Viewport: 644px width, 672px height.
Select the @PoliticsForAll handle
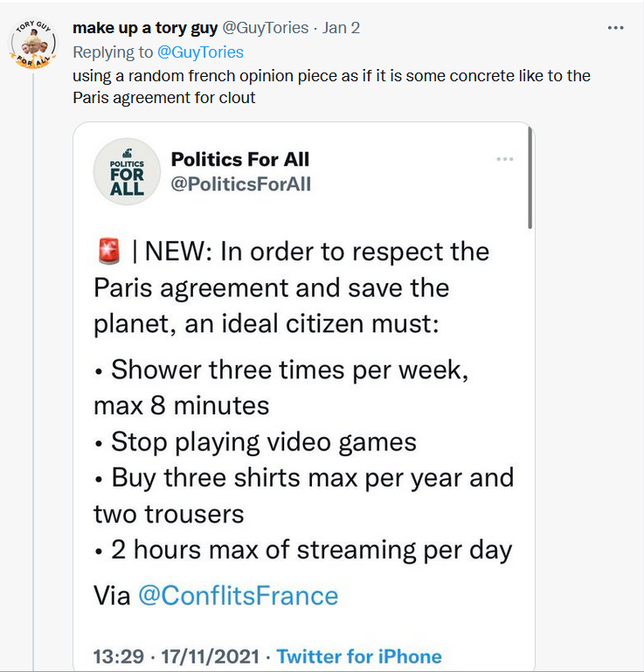tap(241, 184)
